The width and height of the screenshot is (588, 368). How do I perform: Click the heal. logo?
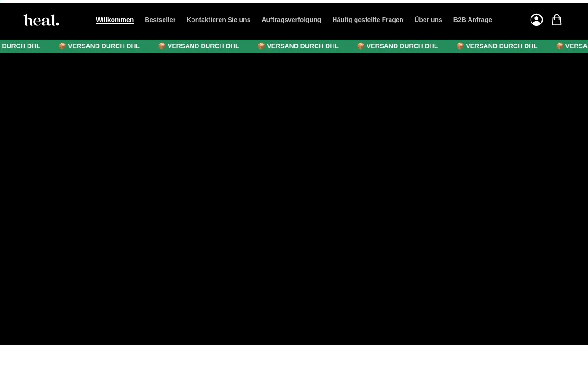coord(41,20)
